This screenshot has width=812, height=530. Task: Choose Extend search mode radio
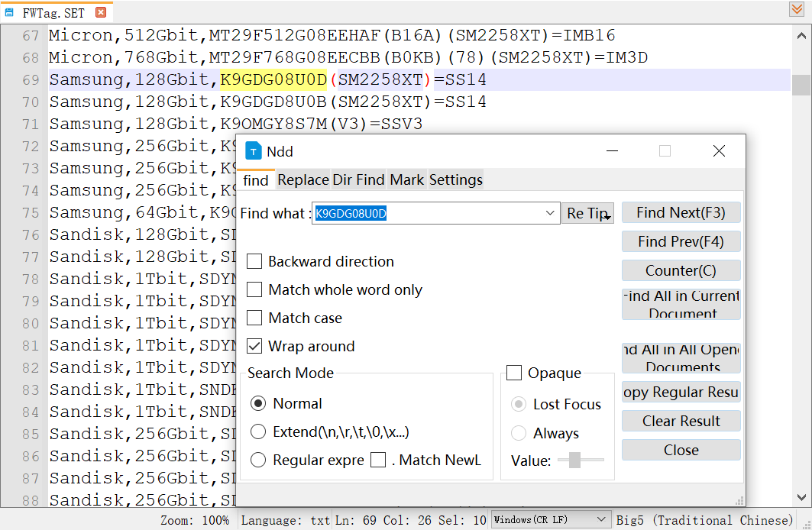point(258,432)
